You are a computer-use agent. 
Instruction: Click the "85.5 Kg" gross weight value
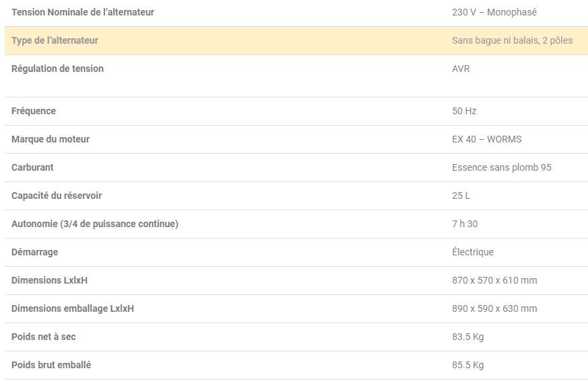tap(468, 365)
